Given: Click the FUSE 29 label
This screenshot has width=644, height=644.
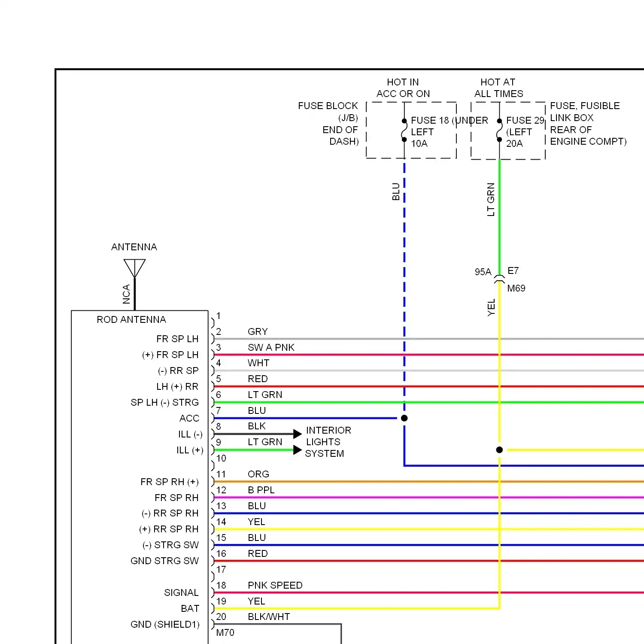Looking at the screenshot, I should (x=525, y=120).
